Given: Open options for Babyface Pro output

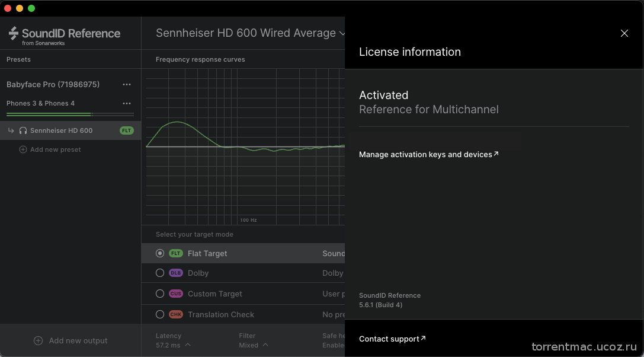Looking at the screenshot, I should (127, 84).
